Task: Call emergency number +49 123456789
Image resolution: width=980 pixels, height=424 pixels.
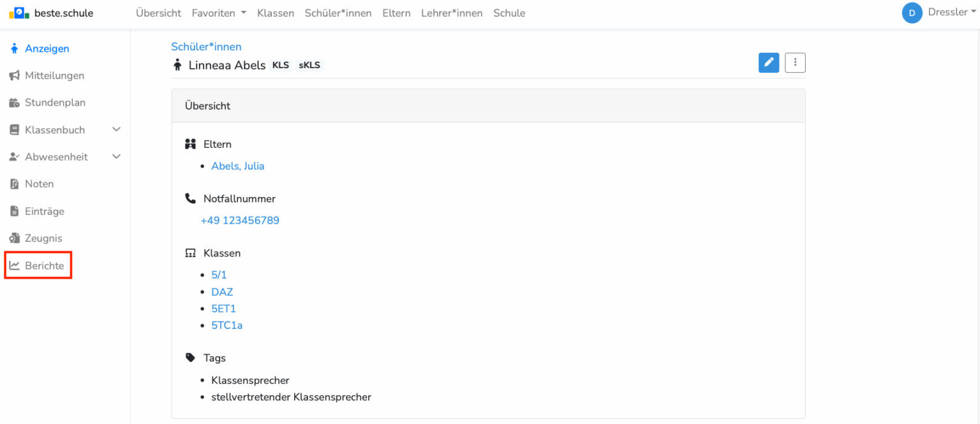Action: coord(239,221)
